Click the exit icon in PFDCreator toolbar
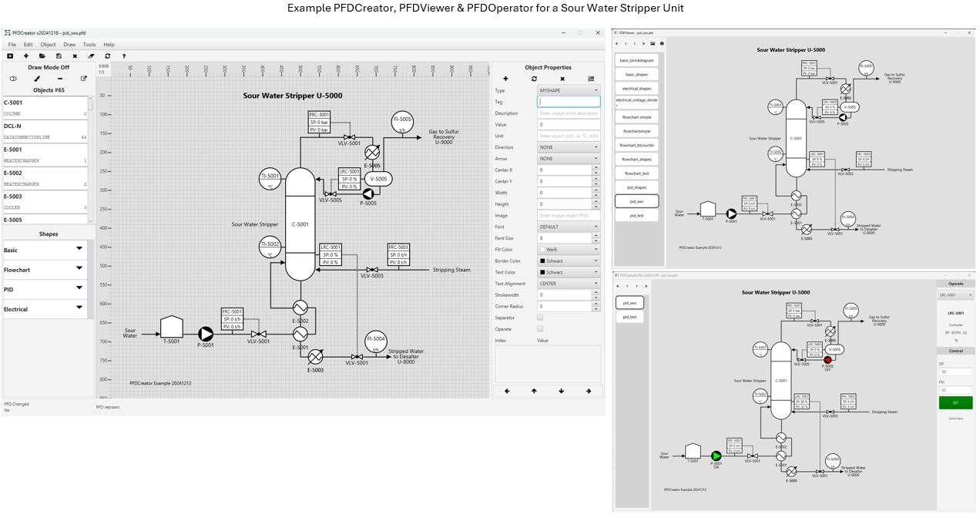This screenshot has width=980, height=518. (x=10, y=56)
